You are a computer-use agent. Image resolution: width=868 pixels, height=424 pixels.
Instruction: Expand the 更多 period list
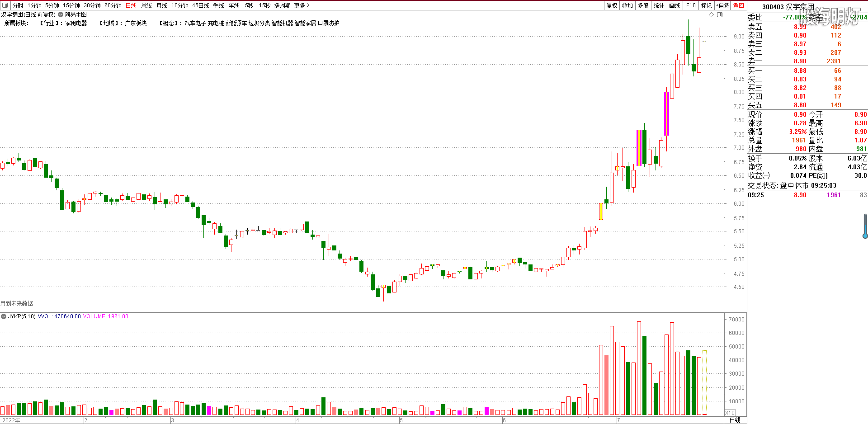(x=302, y=5)
